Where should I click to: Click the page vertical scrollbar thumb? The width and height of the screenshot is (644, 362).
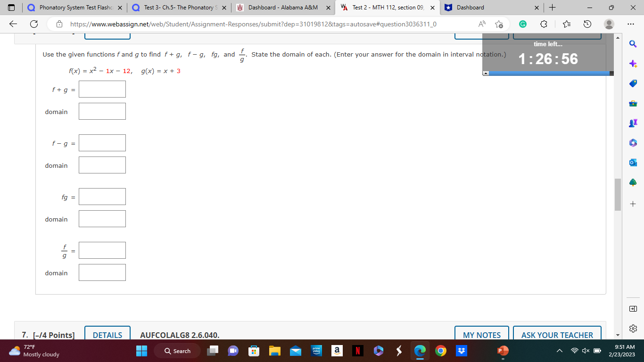(618, 195)
